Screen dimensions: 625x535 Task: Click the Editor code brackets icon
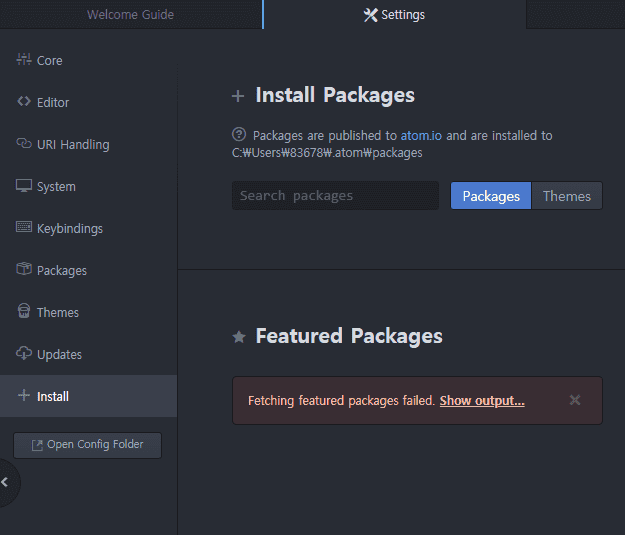24,102
